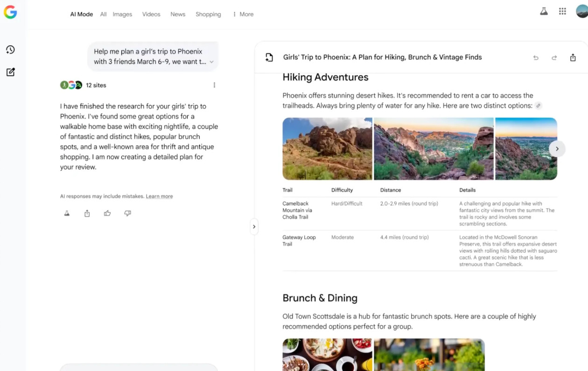
Task: Open the Labs flask icon in header
Action: click(x=544, y=12)
